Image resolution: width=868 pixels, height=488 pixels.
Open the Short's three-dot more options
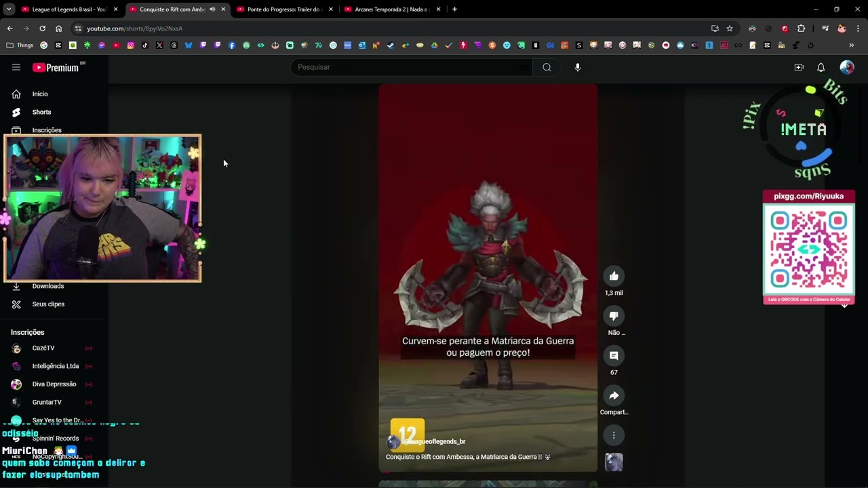pos(614,435)
